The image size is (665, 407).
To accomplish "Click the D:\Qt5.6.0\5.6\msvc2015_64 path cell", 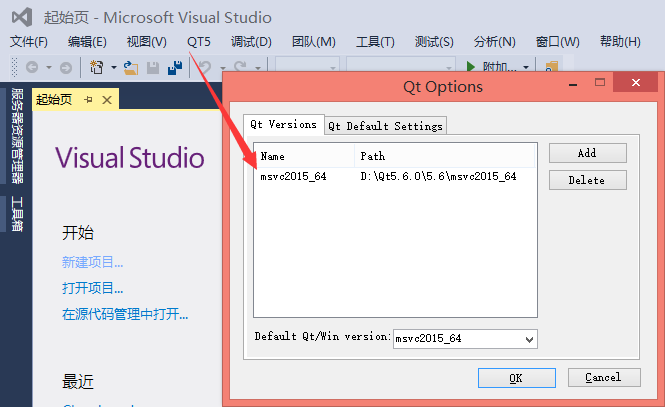I will coord(438,176).
